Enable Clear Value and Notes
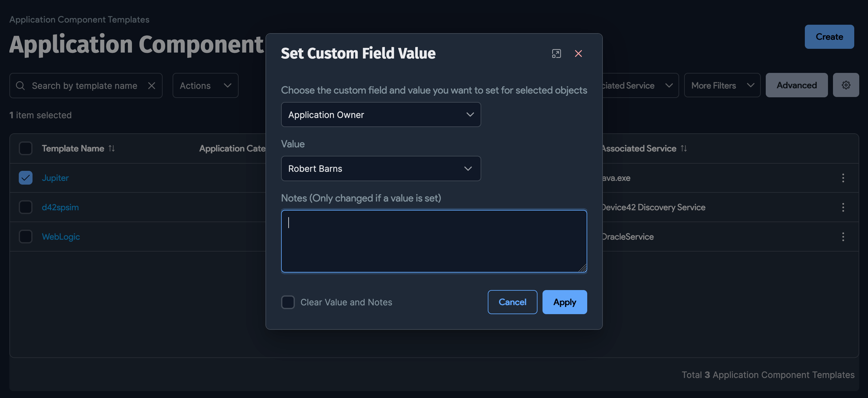 [x=288, y=302]
